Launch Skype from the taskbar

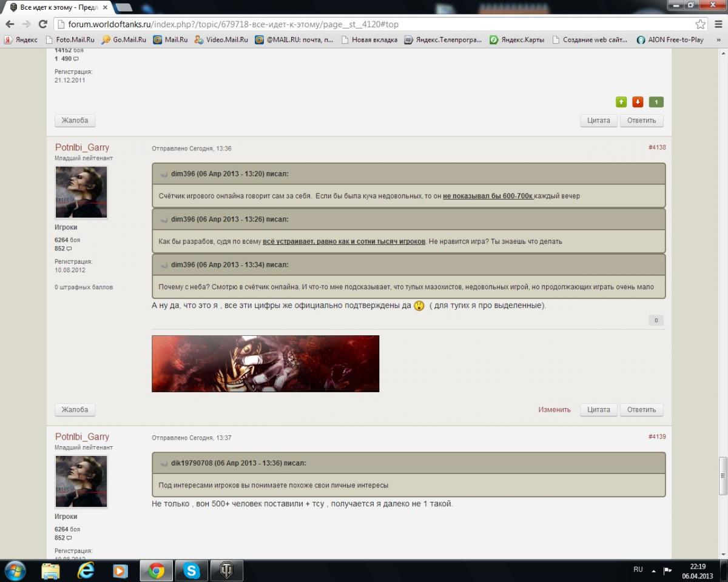click(192, 570)
